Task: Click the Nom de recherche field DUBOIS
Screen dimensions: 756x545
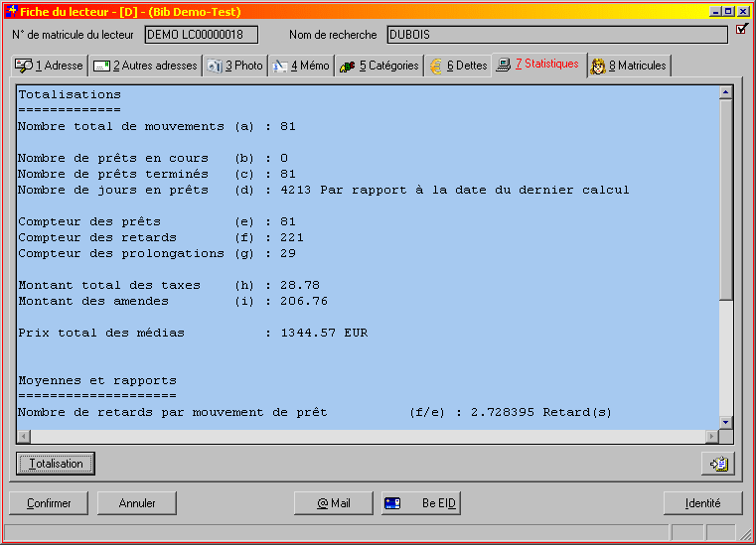Action: (557, 35)
